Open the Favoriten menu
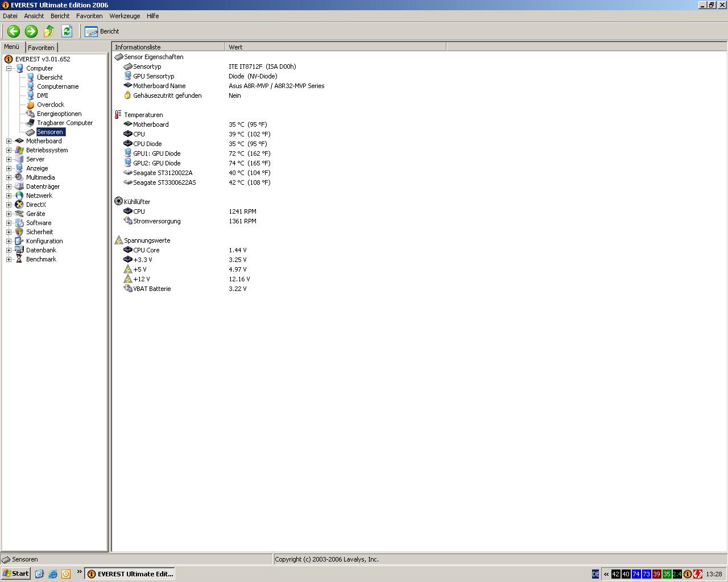 point(89,16)
